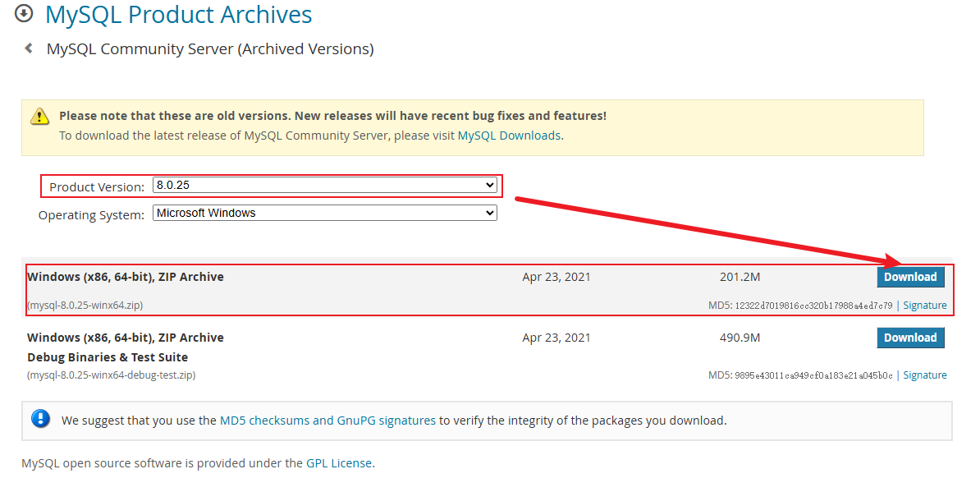Click the first Windows (x86, 64-bit), ZIP Archive title
Viewport: 980px width, 492px height.
point(126,277)
